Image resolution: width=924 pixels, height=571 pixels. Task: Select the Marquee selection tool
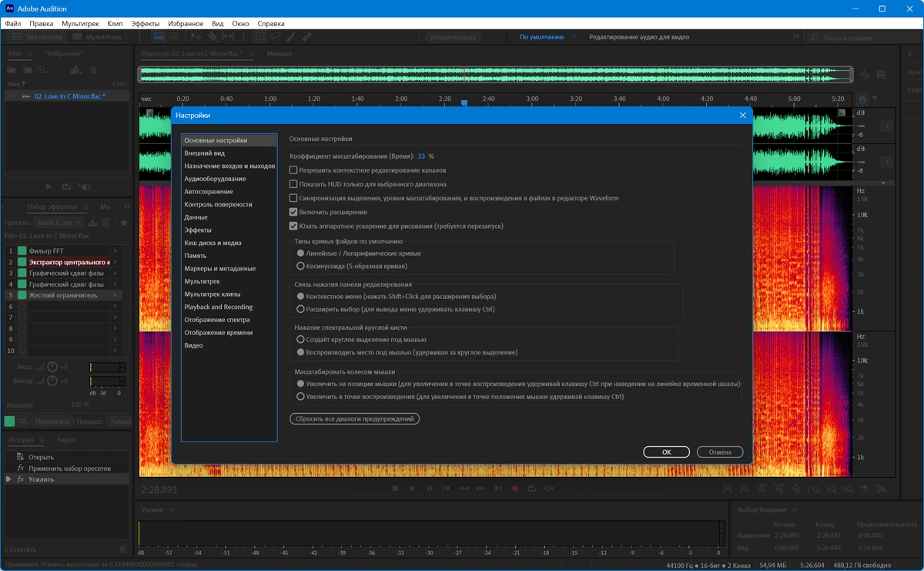[x=259, y=36]
